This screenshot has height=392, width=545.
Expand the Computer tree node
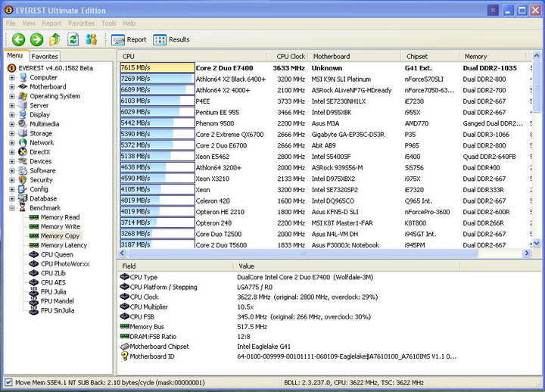[12, 77]
